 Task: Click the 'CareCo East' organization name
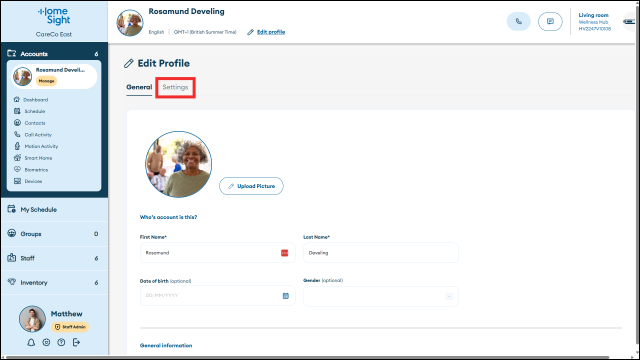[x=54, y=34]
